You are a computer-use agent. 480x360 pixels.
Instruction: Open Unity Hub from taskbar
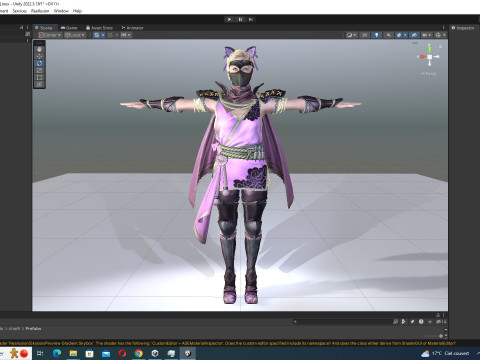click(x=155, y=353)
